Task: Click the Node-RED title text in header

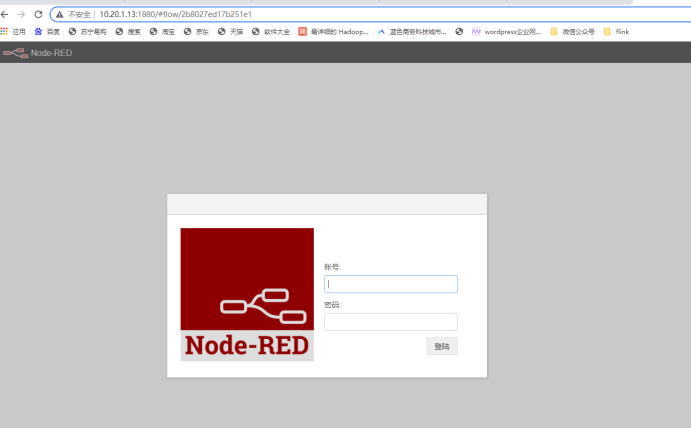Action: pyautogui.click(x=51, y=53)
